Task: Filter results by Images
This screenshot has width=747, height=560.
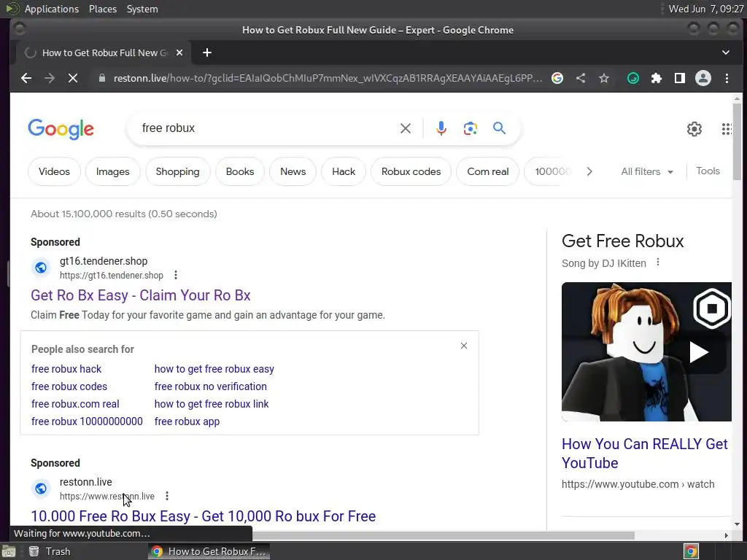Action: tap(113, 171)
